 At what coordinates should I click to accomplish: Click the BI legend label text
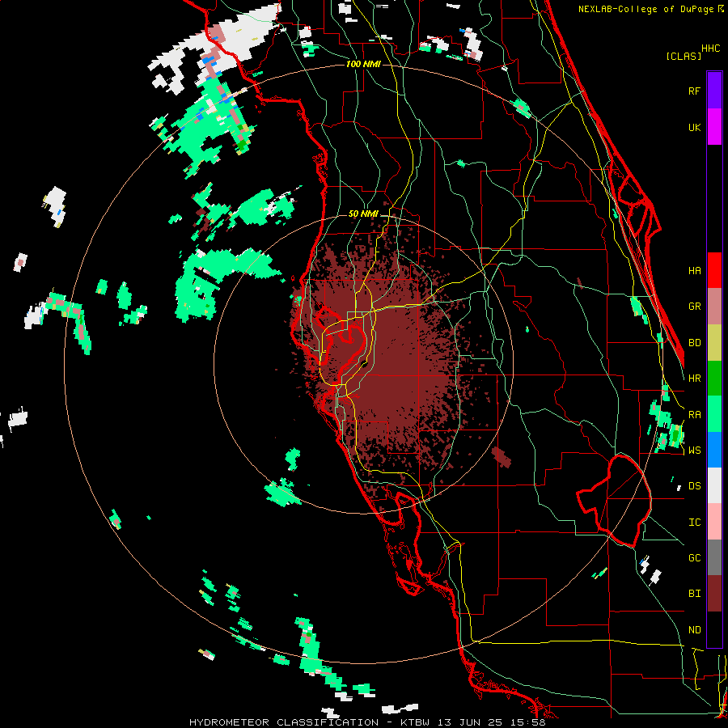click(694, 594)
